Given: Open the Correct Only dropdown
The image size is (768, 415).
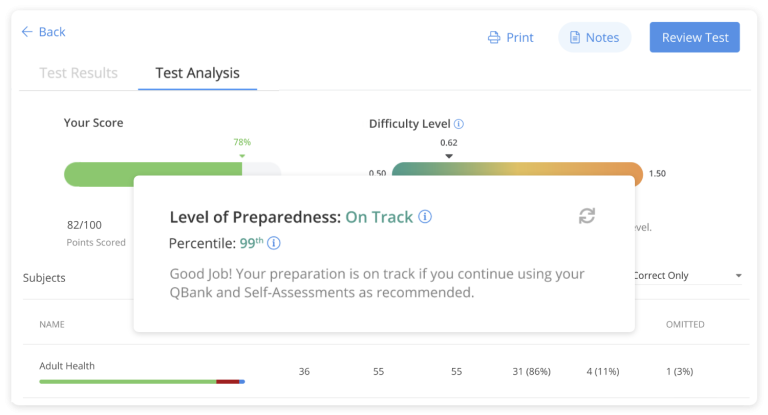Looking at the screenshot, I should 690,276.
